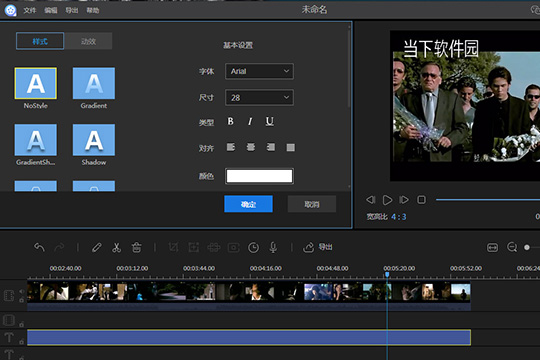Open the white color swatch
The width and height of the screenshot is (540, 360).
(259, 176)
